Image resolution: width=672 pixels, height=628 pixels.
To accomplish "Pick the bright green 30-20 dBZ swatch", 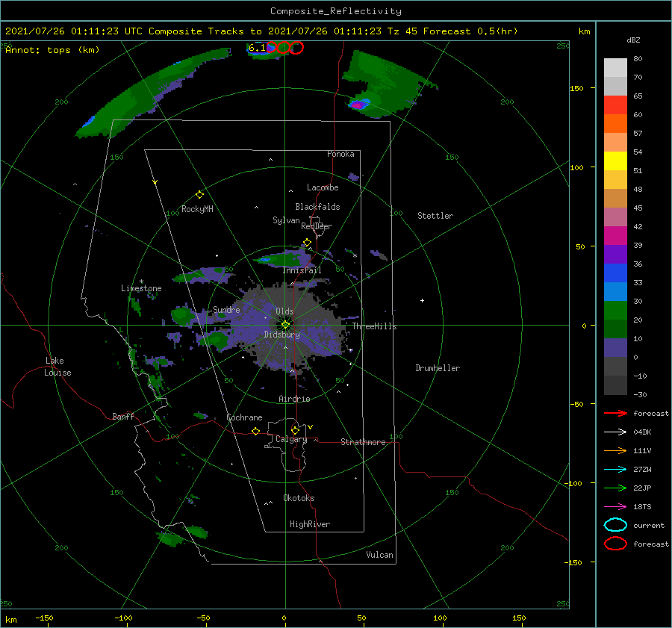I will 615,310.
